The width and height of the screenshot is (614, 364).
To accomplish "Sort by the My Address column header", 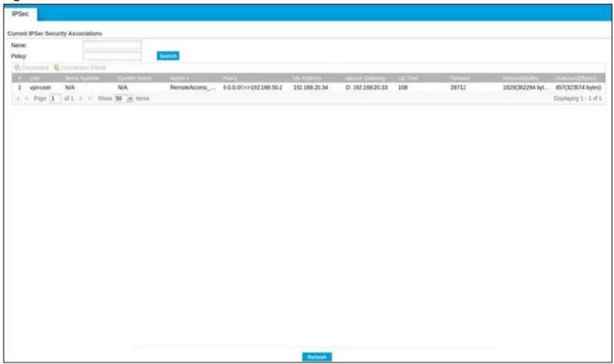I will [307, 78].
